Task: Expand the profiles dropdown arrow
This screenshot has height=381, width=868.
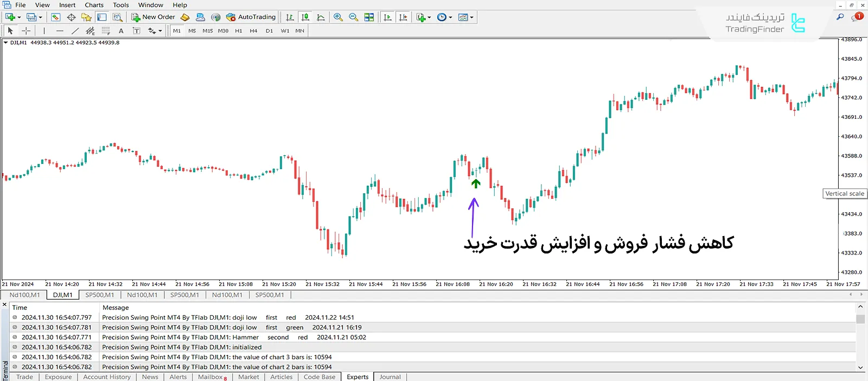Action: (x=40, y=17)
